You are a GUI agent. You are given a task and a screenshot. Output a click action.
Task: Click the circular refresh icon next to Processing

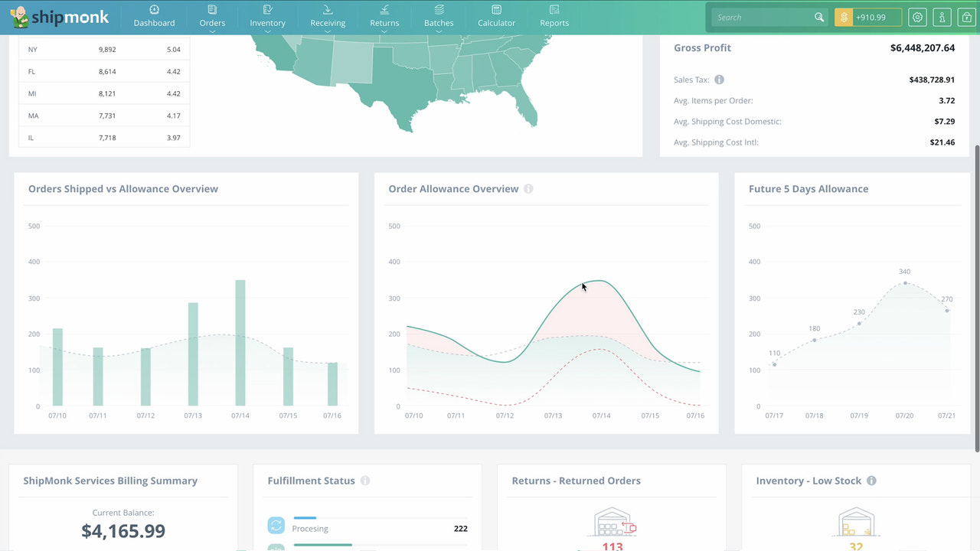pyautogui.click(x=276, y=525)
